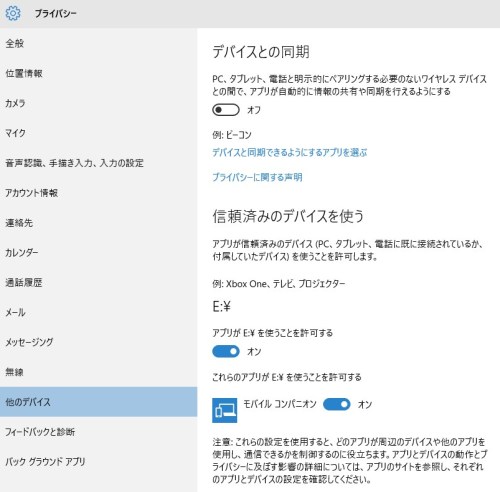Open the プライバシーに関する声明 link
Image resolution: width=500 pixels, height=492 pixels.
(x=257, y=177)
